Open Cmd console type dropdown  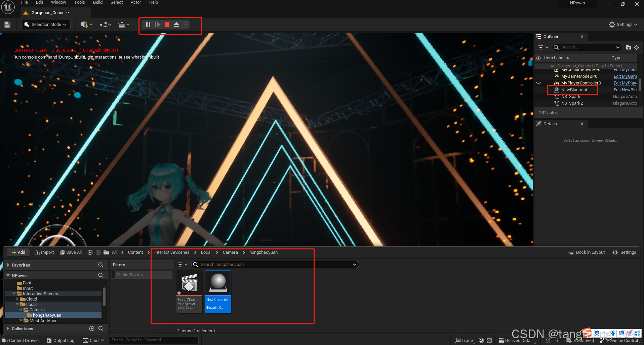[94, 340]
